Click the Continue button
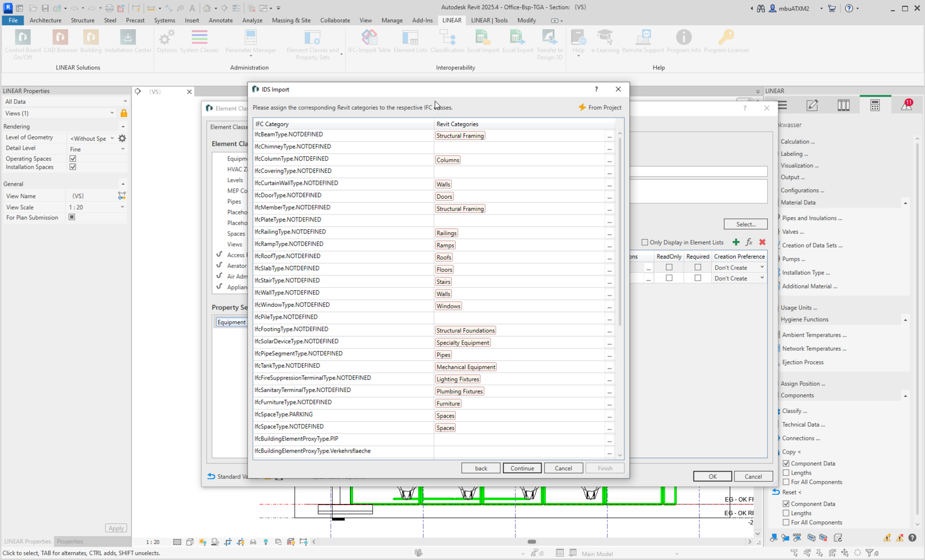The image size is (925, 560). click(x=522, y=468)
